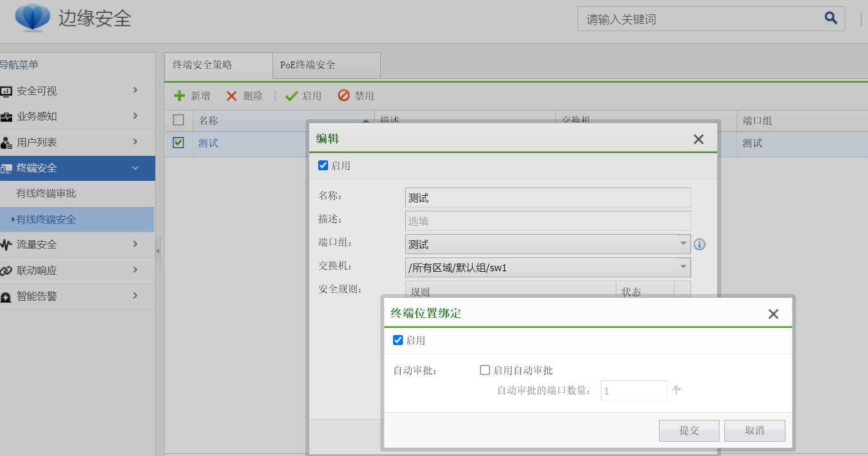The height and width of the screenshot is (456, 868).
Task: Toggle 启用 checkbox in 编辑 dialog
Action: point(323,165)
